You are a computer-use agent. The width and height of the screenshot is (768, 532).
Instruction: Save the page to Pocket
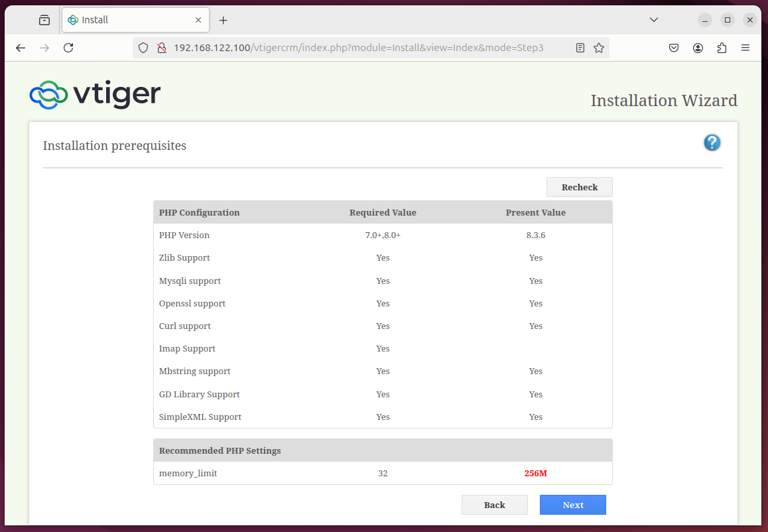point(674,47)
